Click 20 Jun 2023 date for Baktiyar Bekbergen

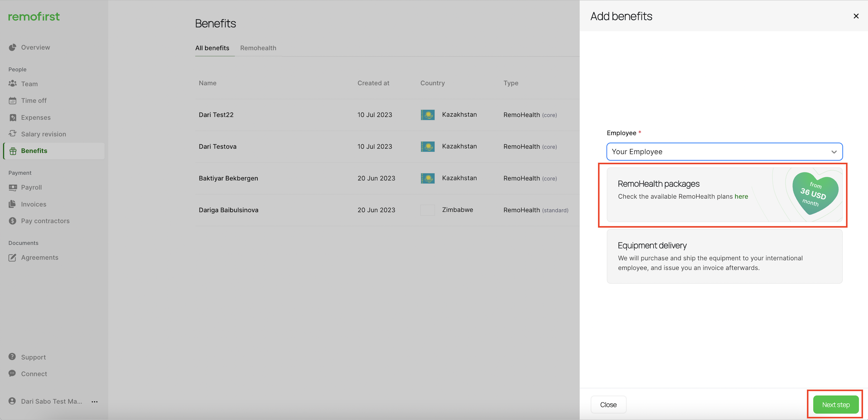pyautogui.click(x=376, y=178)
